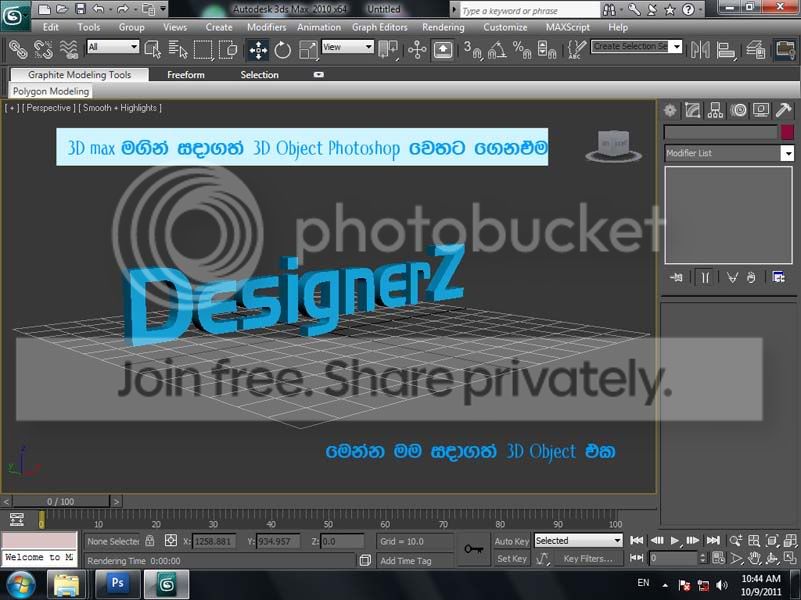Open Photoshop from the Windows taskbar

tap(117, 583)
